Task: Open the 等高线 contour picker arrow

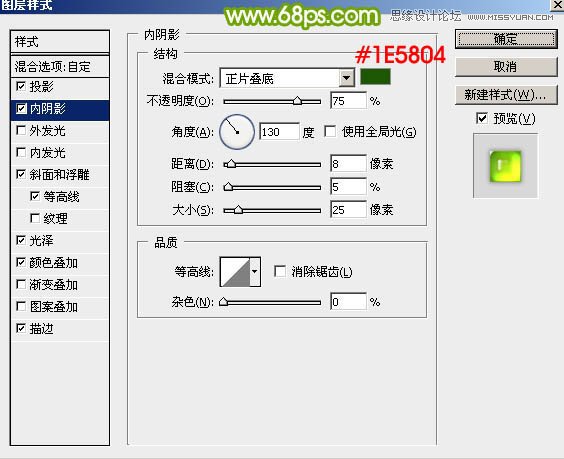Action: click(x=255, y=272)
